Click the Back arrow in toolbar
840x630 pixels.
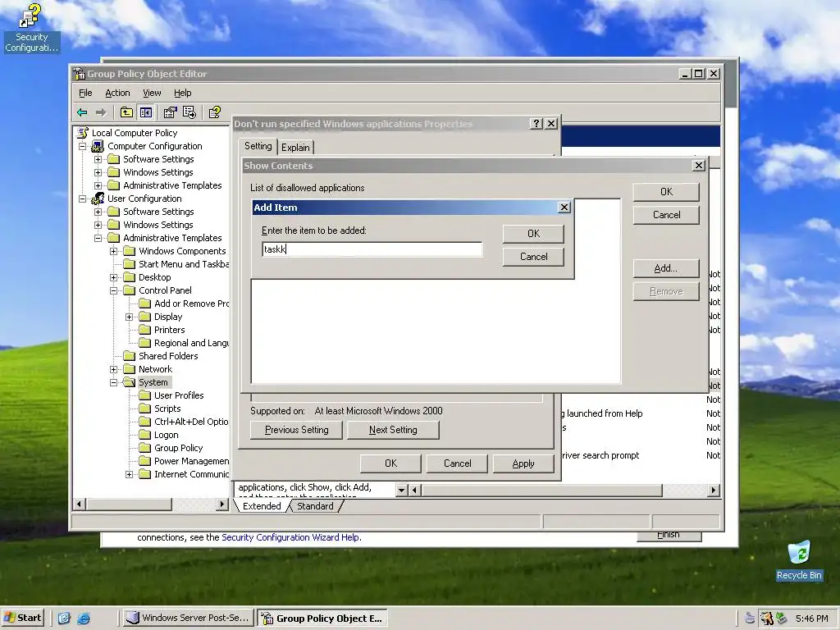pos(82,112)
